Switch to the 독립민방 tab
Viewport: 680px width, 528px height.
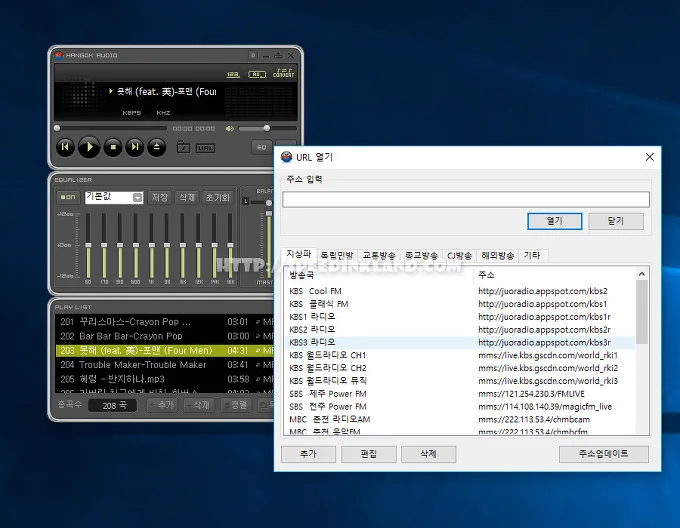(x=337, y=255)
